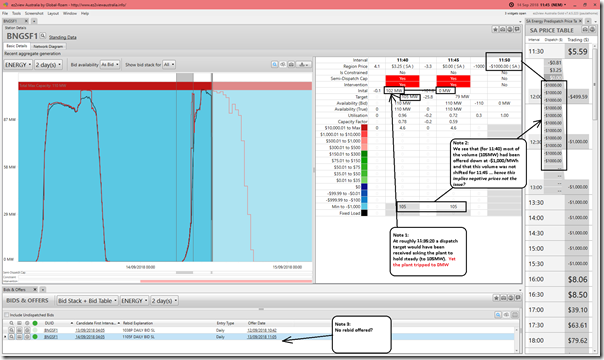Toggle green status dot on selected bid row
The image size is (604, 360).
[x=35, y=337]
